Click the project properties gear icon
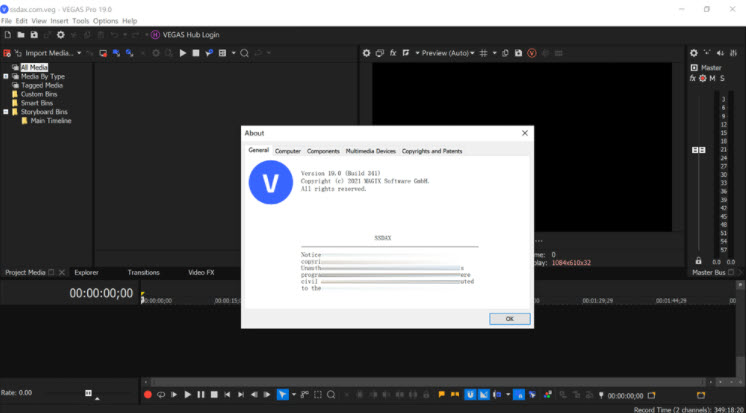The width and height of the screenshot is (748, 413). pos(60,35)
